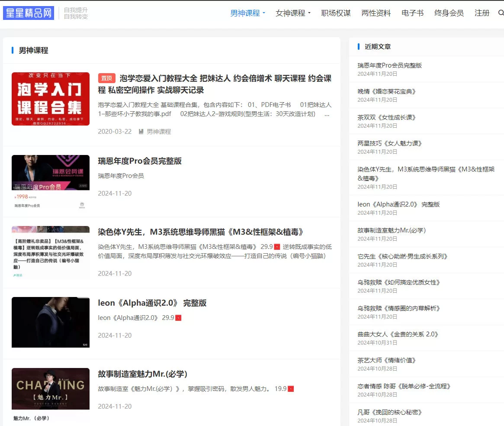Click sidebar article 晚情《婚恋葵花宝典》
504x426 pixels.
pos(387,91)
